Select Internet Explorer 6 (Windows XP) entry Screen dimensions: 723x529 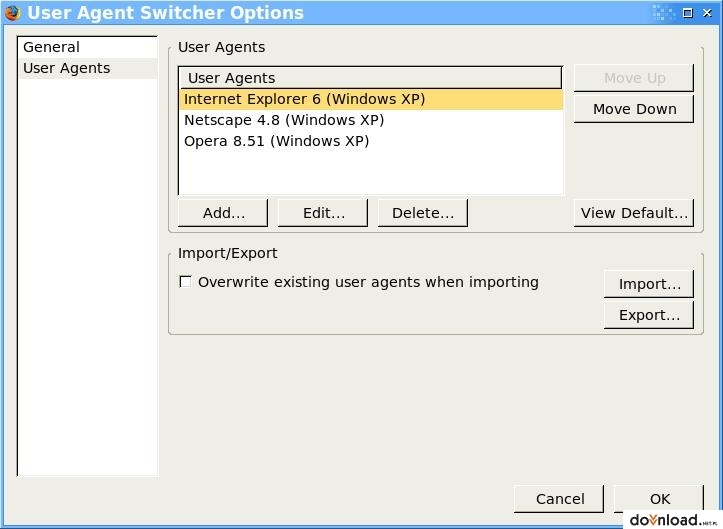click(x=371, y=99)
